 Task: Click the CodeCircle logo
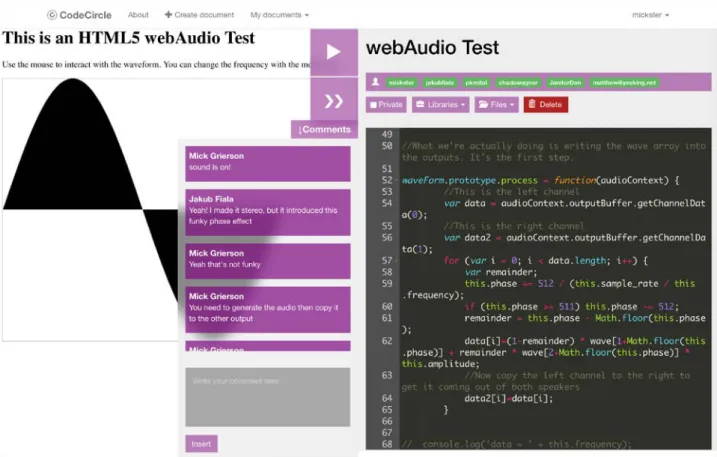click(80, 15)
